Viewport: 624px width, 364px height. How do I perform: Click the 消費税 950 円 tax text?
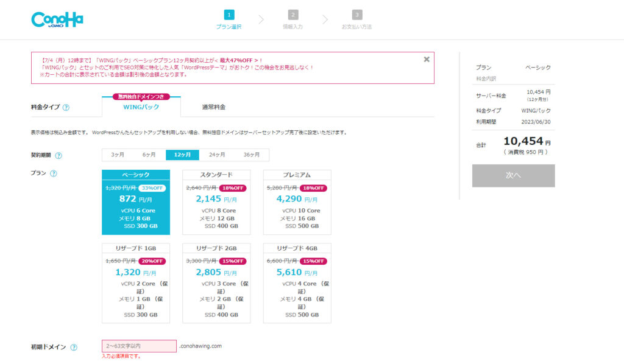525,152
